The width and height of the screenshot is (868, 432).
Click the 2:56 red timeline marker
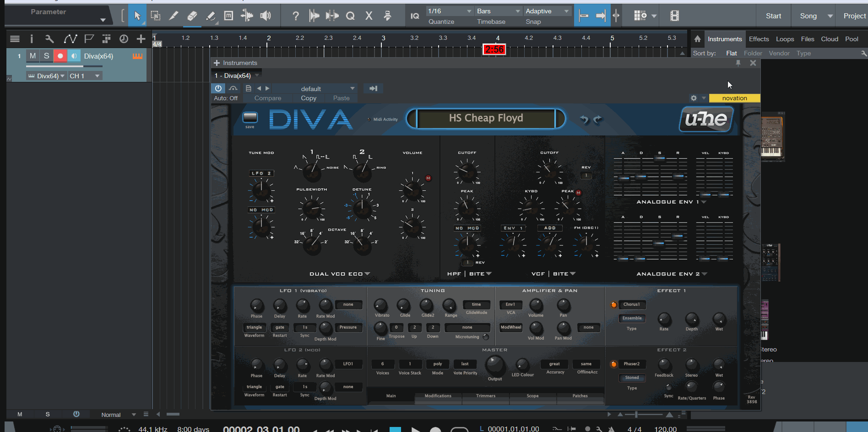[x=494, y=49]
